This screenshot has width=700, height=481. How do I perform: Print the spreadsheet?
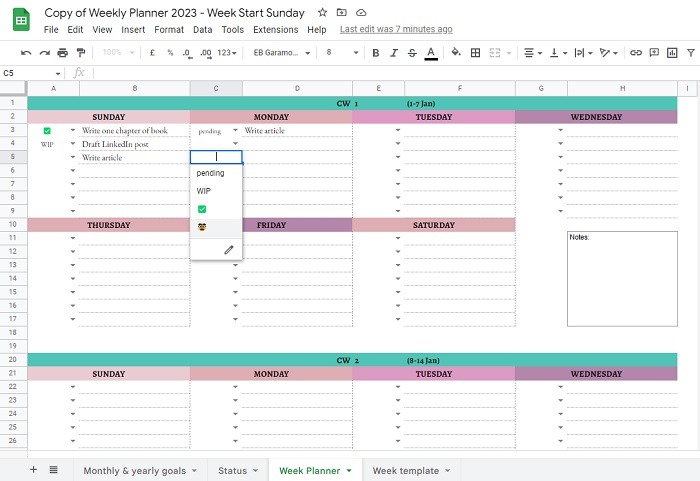(62, 53)
